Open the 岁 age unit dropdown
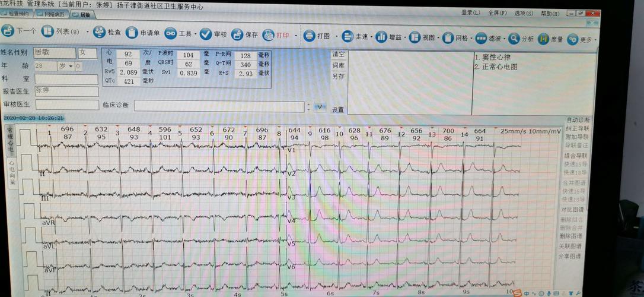The image size is (644, 297). coord(71,66)
